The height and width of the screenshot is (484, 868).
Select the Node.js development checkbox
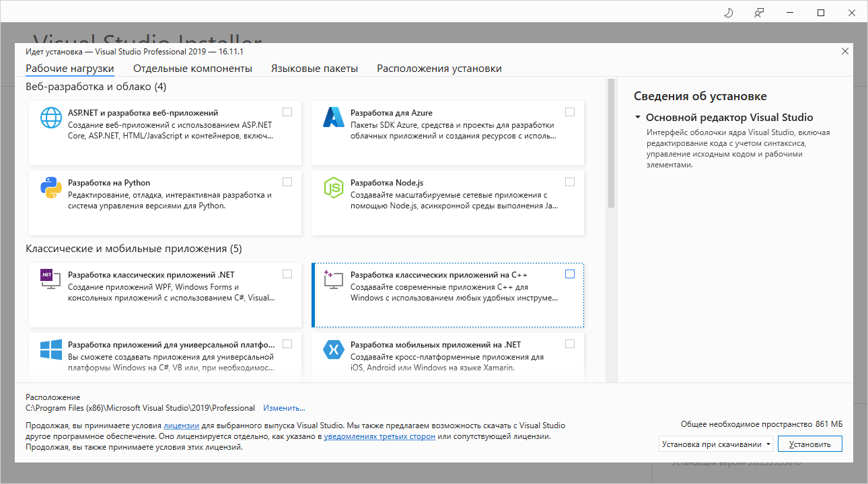coord(570,182)
